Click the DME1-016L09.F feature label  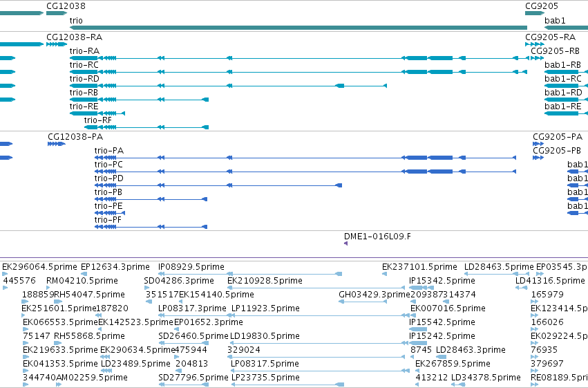[x=378, y=237]
